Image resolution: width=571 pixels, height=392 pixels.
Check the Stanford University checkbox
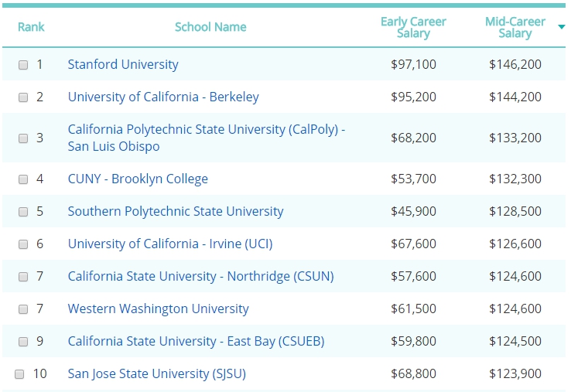point(23,65)
